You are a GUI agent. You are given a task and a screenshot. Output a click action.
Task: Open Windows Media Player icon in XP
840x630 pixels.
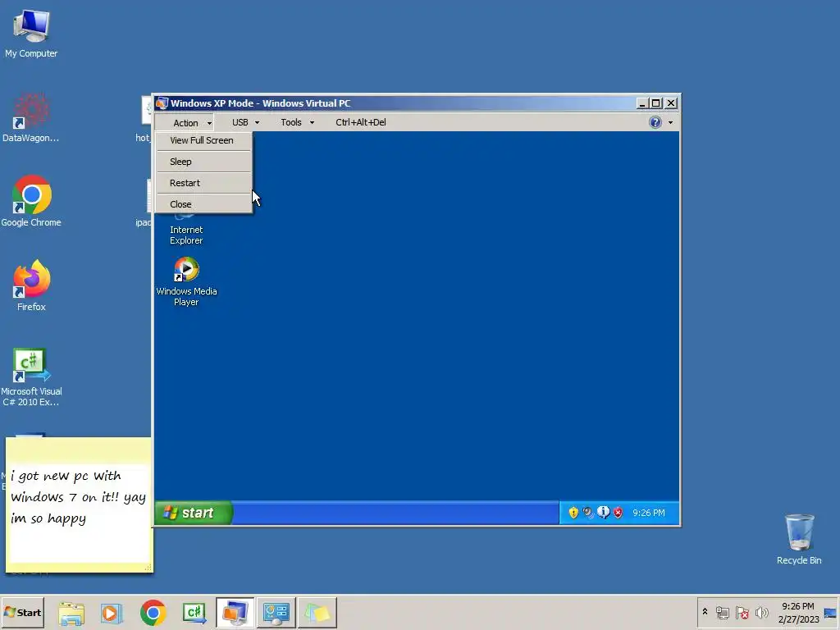[x=186, y=282]
